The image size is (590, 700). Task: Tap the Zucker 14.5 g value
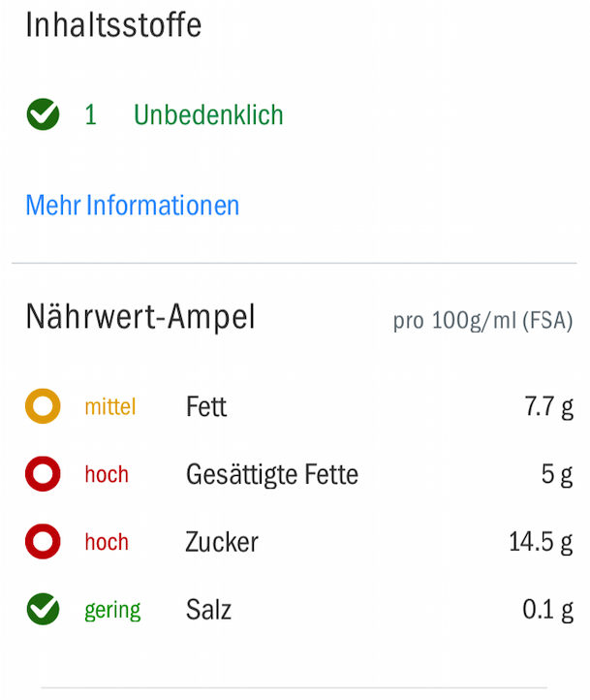point(541,542)
